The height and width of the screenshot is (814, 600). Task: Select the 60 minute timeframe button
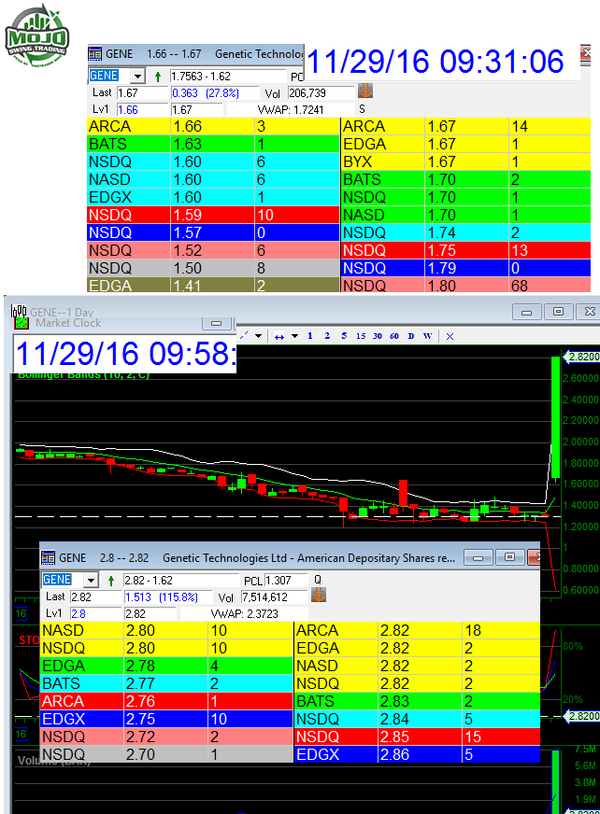(x=395, y=336)
